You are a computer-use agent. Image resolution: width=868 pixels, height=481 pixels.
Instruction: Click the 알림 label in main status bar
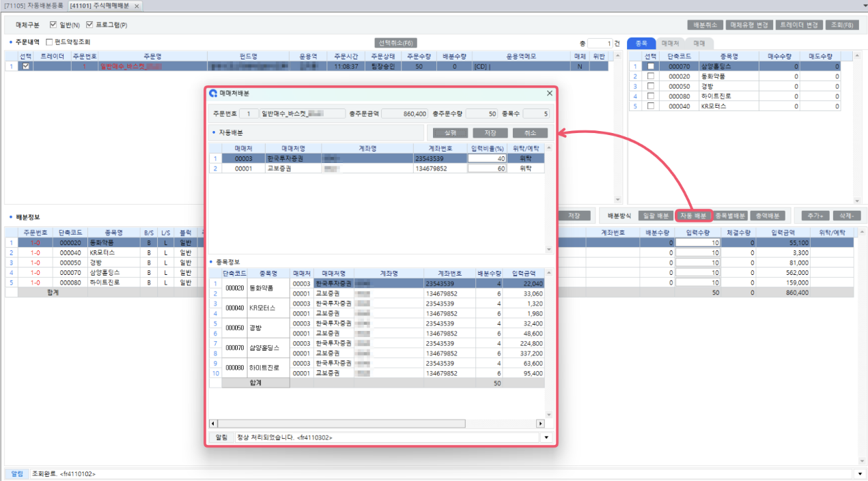[17, 473]
